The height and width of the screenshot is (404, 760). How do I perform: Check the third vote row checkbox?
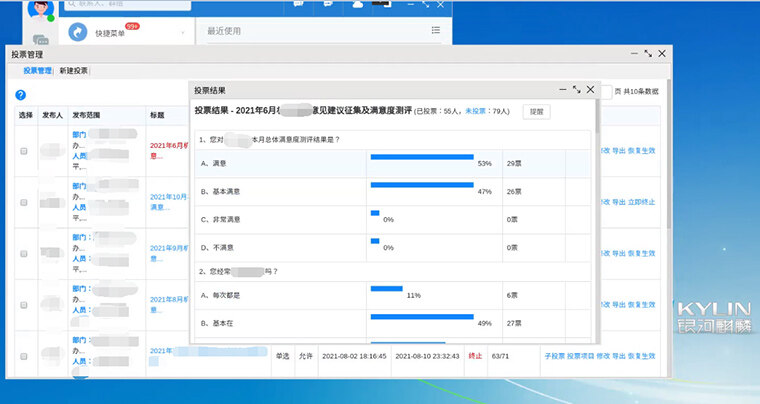(x=24, y=251)
